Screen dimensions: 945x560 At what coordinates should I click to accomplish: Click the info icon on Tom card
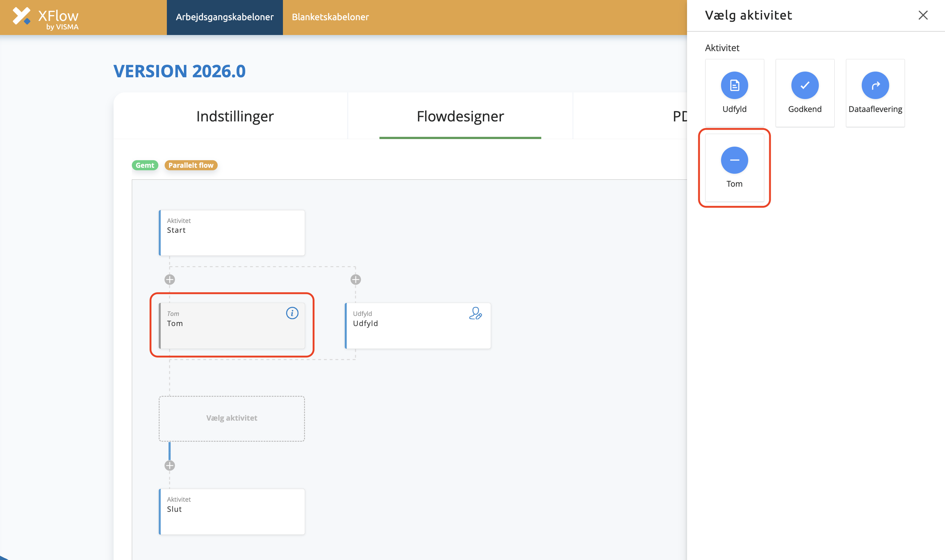(x=292, y=313)
